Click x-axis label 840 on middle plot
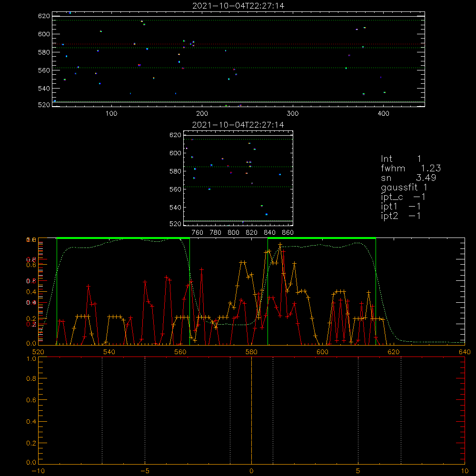 (x=269, y=233)
